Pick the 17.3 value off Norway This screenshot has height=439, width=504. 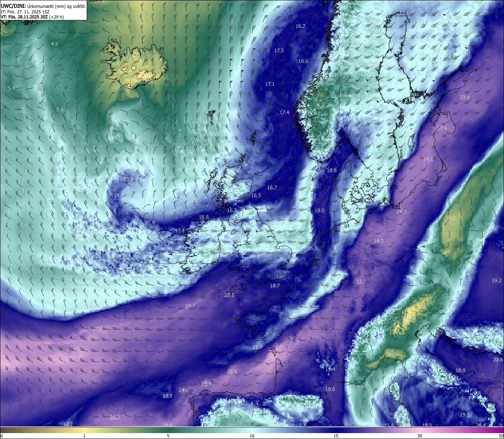click(279, 51)
